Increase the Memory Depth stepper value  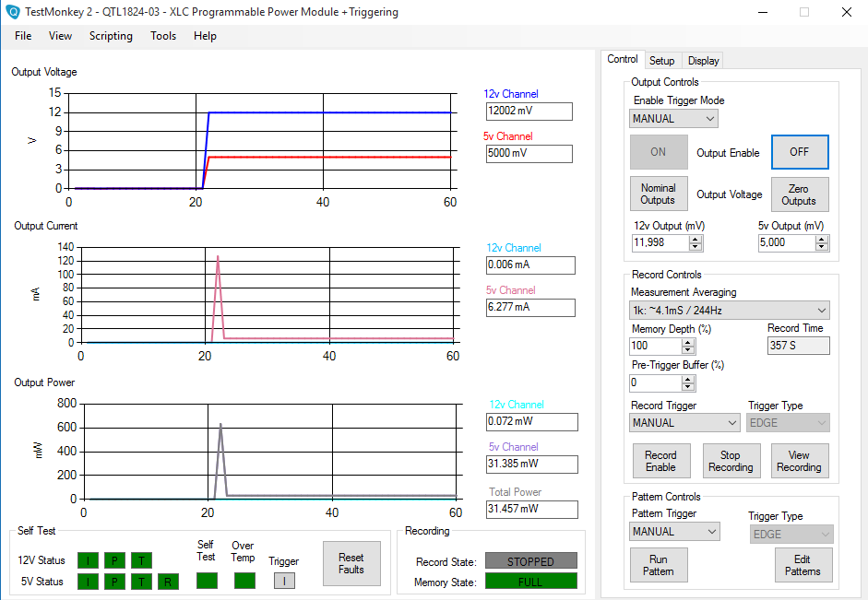pyautogui.click(x=688, y=342)
